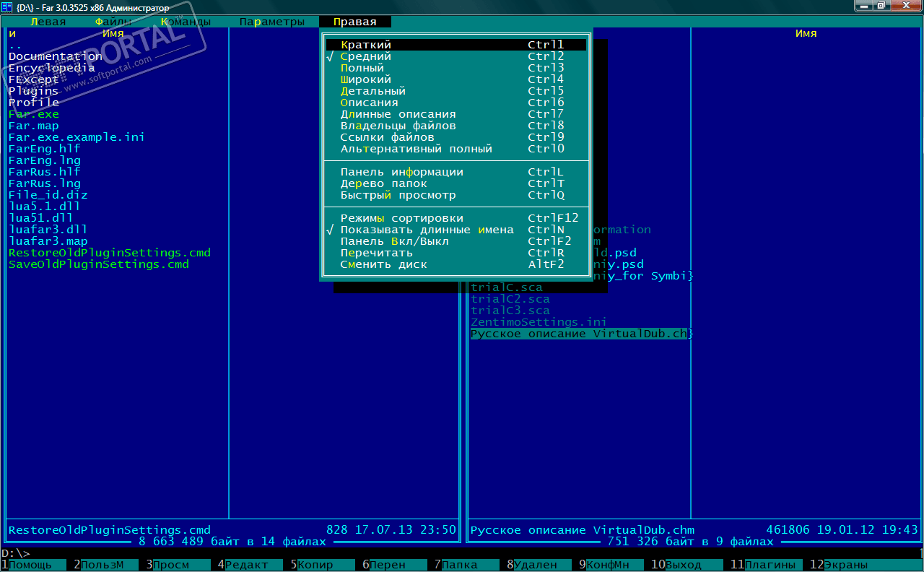
Task: Select the lua51.dll file
Action: (41, 218)
